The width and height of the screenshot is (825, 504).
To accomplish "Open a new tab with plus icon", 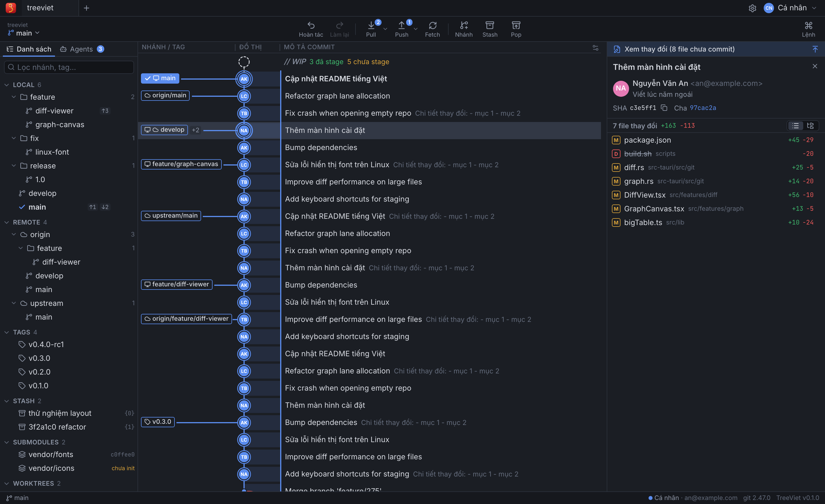I will [x=87, y=8].
